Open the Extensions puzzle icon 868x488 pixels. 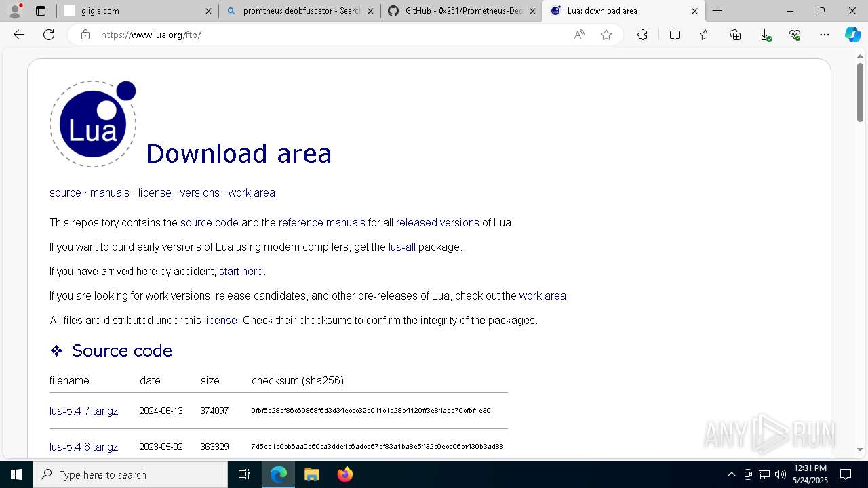(642, 35)
